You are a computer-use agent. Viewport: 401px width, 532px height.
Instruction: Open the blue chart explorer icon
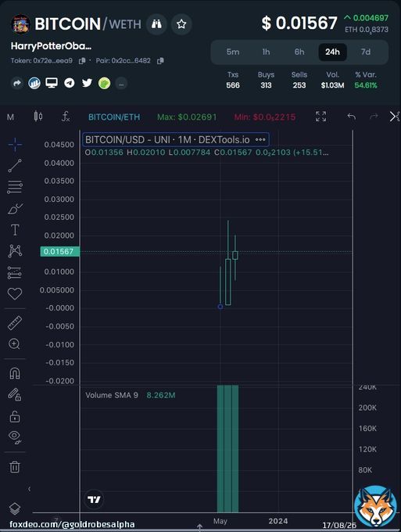click(34, 83)
